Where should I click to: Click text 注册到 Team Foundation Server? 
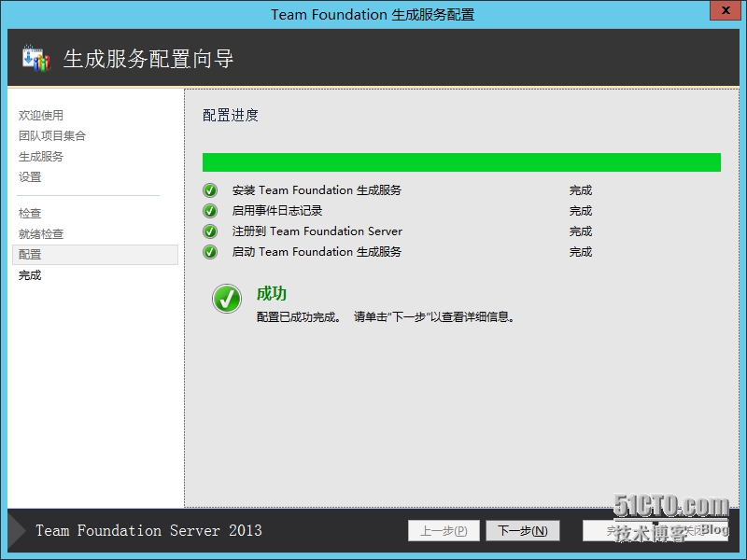(317, 231)
